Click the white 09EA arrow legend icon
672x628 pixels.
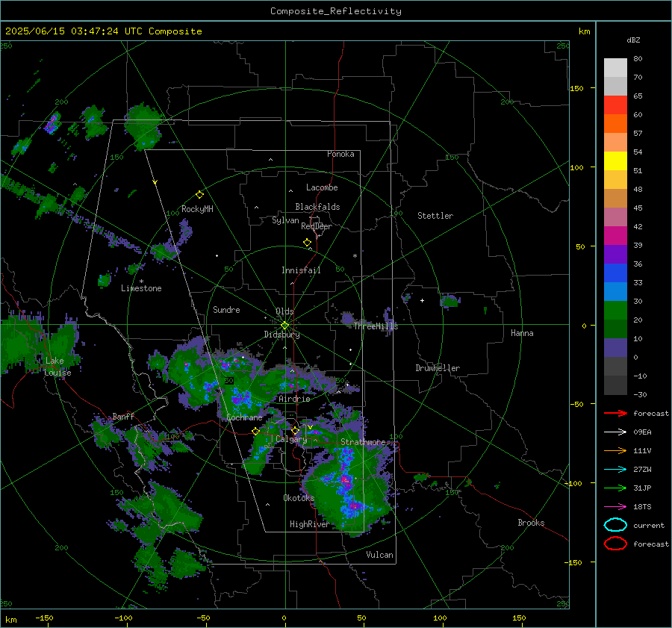click(615, 432)
